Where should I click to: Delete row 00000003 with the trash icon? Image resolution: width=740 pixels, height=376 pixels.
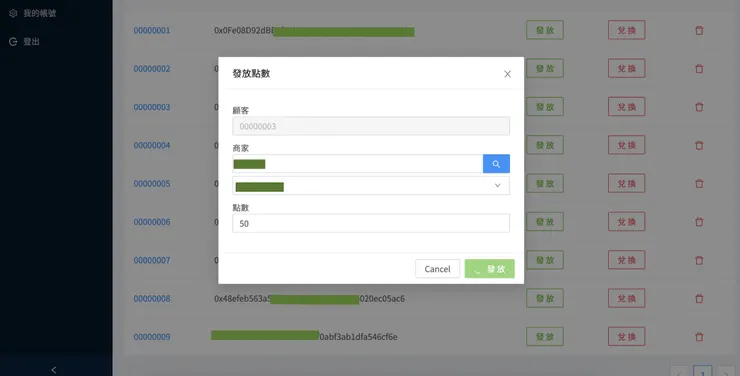699,107
